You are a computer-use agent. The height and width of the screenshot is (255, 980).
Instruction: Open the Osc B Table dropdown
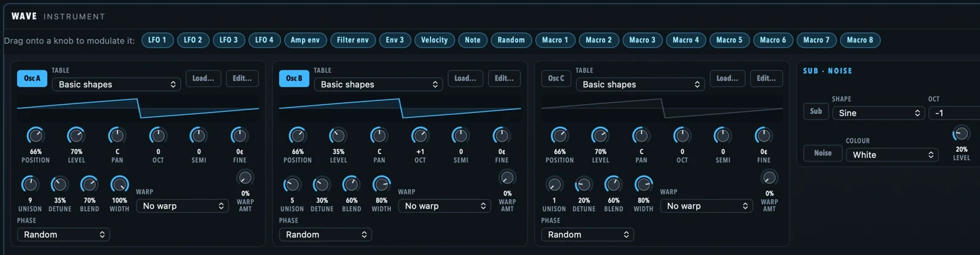(379, 84)
